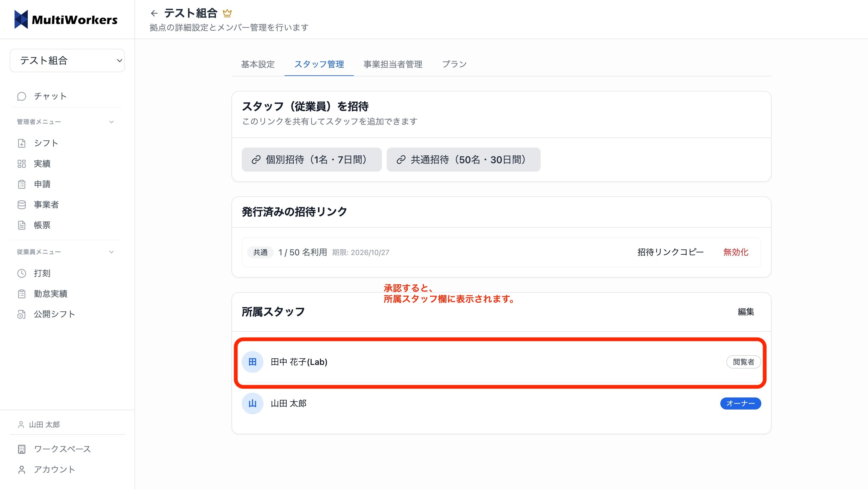868x489 pixels.
Task: Switch to the 基本設定 tab
Action: tap(258, 64)
